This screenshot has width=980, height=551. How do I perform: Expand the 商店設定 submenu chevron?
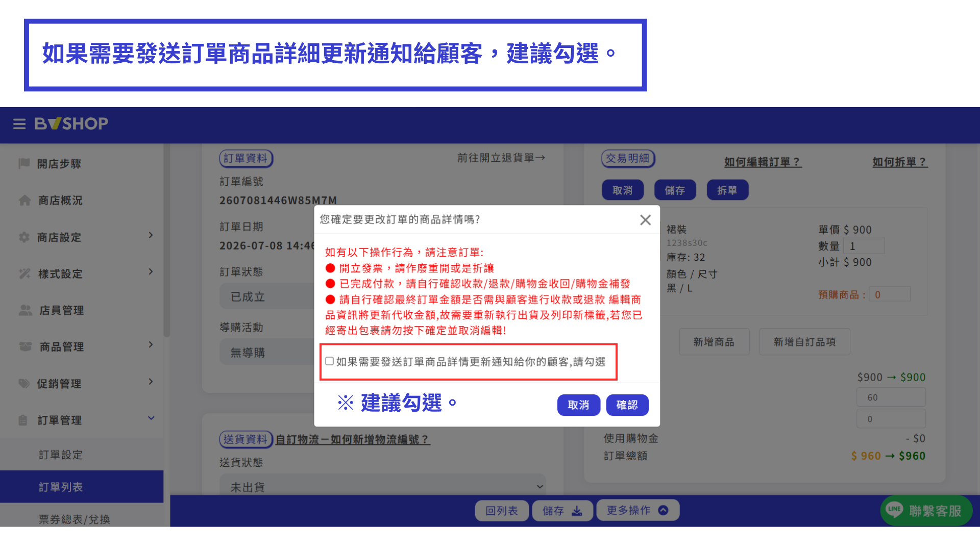click(x=151, y=235)
